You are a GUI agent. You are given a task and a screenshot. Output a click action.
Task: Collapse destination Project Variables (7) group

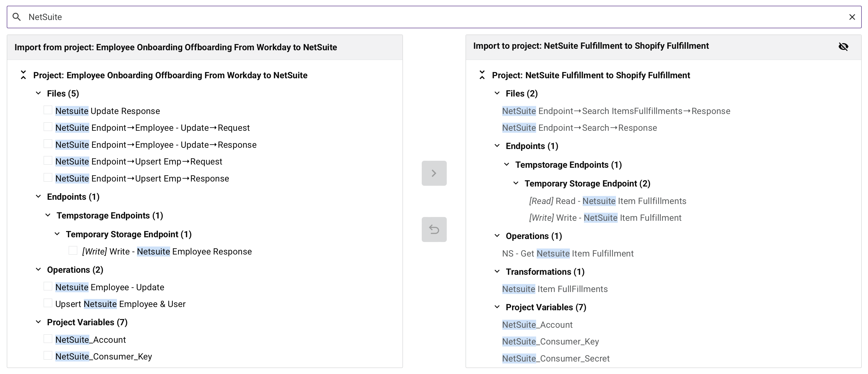pos(497,307)
